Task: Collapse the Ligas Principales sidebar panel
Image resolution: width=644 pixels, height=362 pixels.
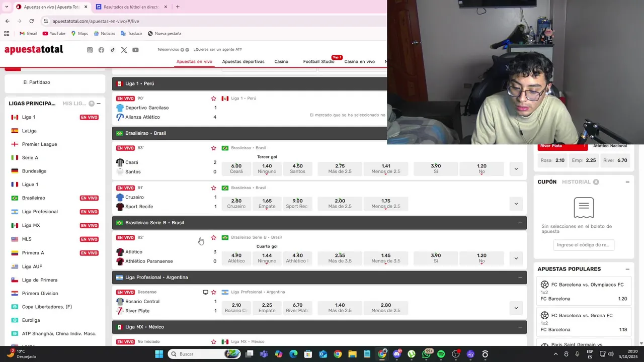Action: point(99,104)
